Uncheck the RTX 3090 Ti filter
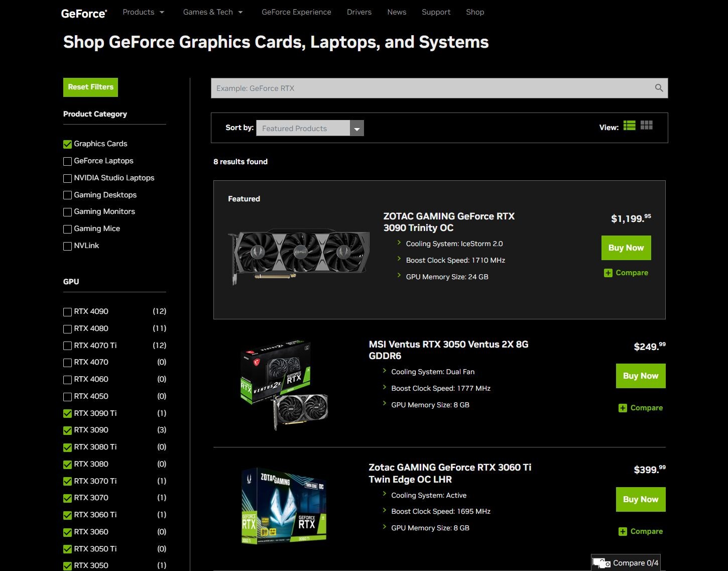 pos(67,414)
